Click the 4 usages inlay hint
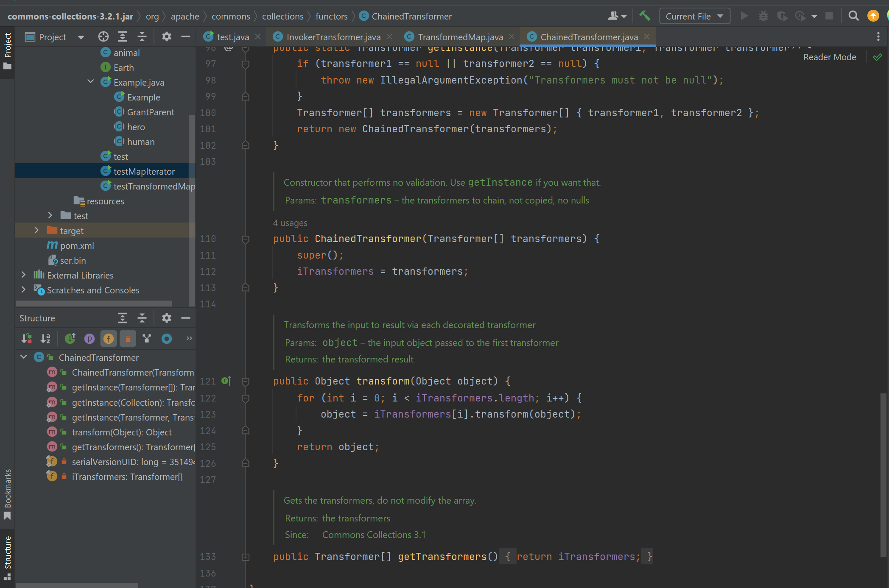Screen dimensions: 889x588 [x=290, y=223]
